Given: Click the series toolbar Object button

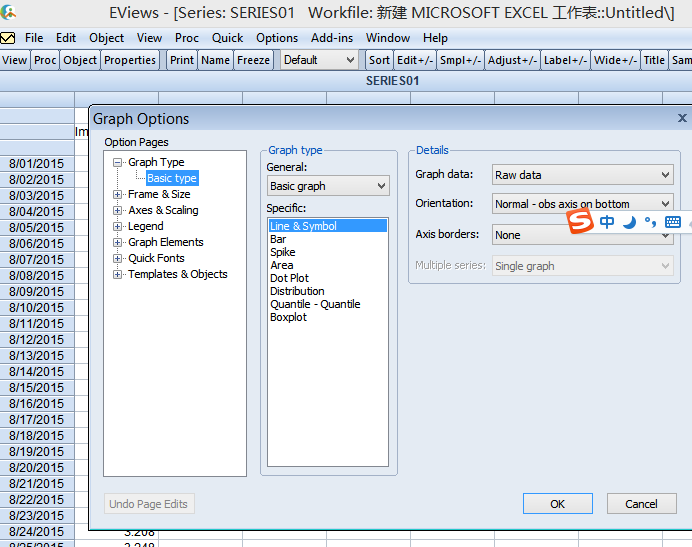Looking at the screenshot, I should (80, 60).
